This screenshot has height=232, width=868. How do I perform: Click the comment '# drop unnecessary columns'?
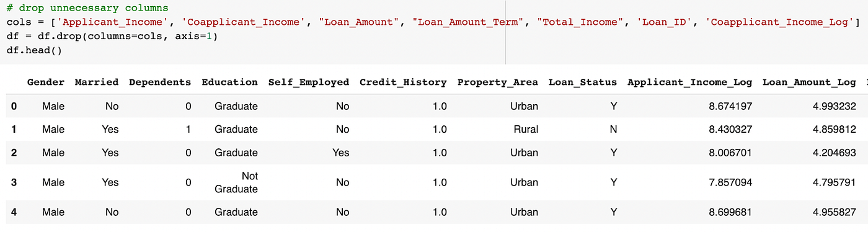[x=87, y=9]
